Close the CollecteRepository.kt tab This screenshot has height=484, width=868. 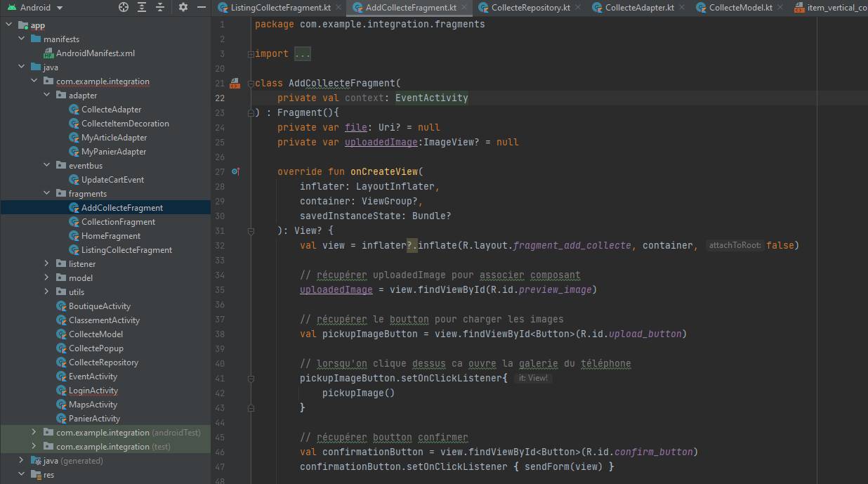[579, 8]
